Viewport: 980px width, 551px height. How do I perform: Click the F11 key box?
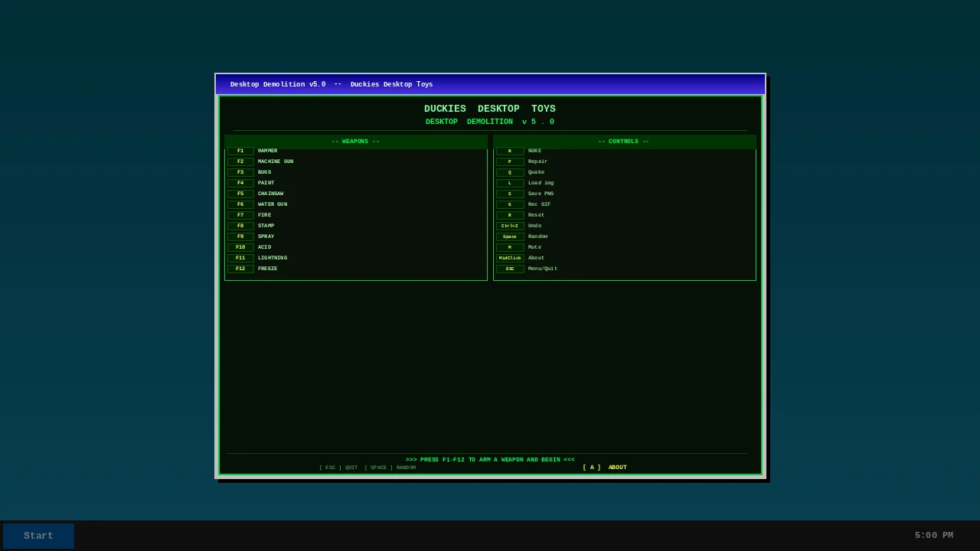[x=240, y=258]
